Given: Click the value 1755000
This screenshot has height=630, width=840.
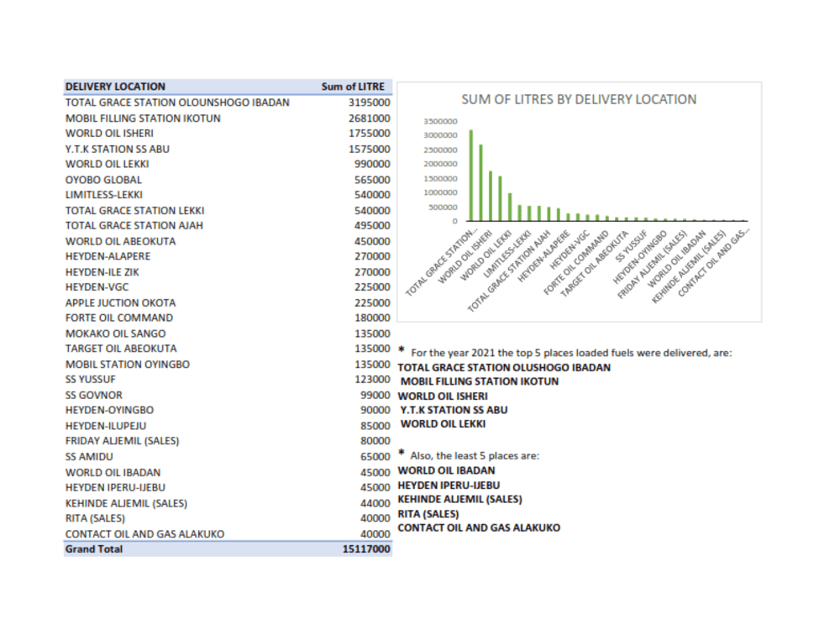Looking at the screenshot, I should [369, 134].
